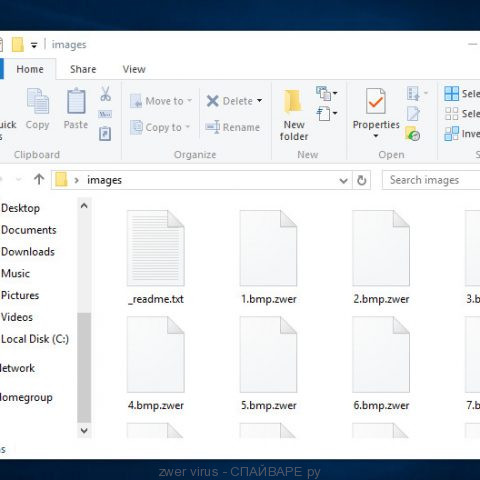Select the _readme.txt file icon
The width and height of the screenshot is (480, 480).
tap(156, 248)
